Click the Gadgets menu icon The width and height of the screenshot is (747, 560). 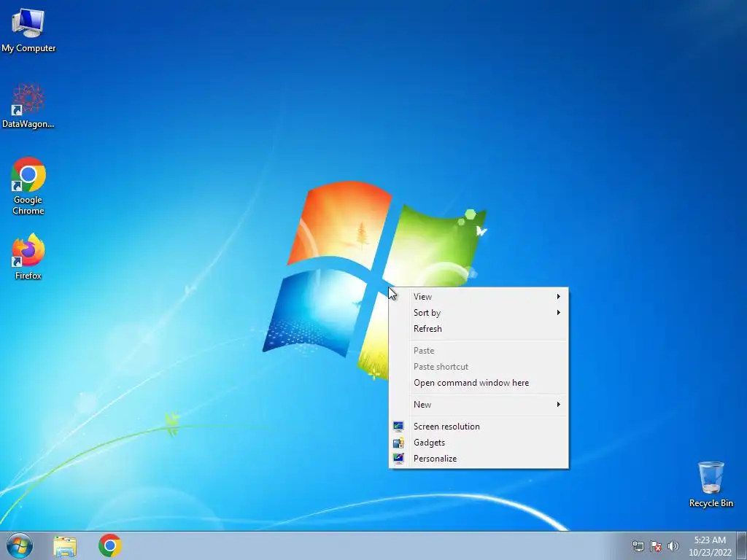tap(398, 443)
